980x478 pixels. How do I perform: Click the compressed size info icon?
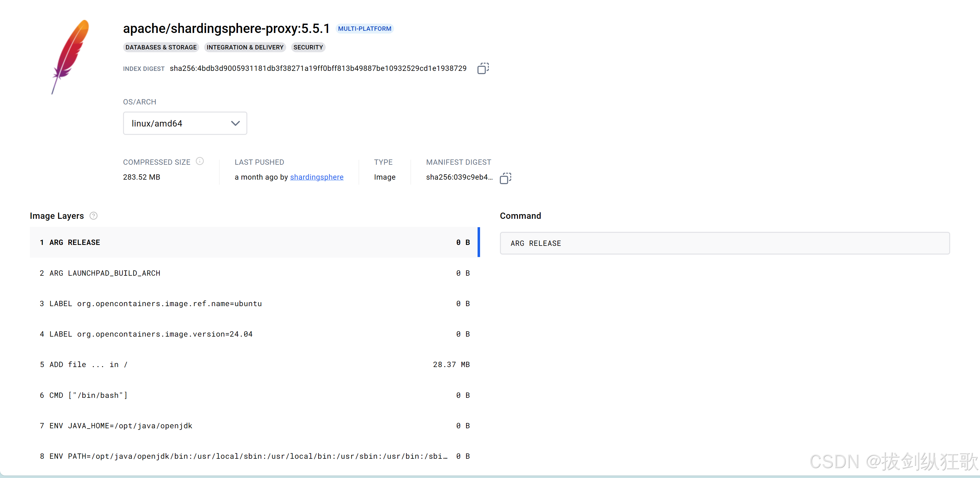(200, 161)
